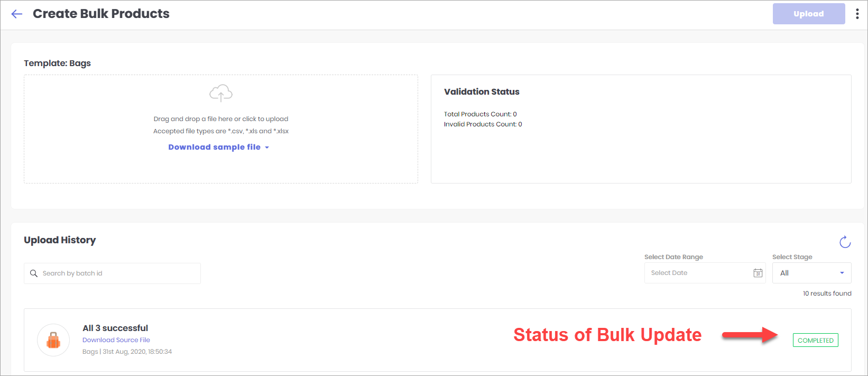This screenshot has height=376, width=868.
Task: Click the 'Template: Bags' heading
Action: (x=58, y=63)
